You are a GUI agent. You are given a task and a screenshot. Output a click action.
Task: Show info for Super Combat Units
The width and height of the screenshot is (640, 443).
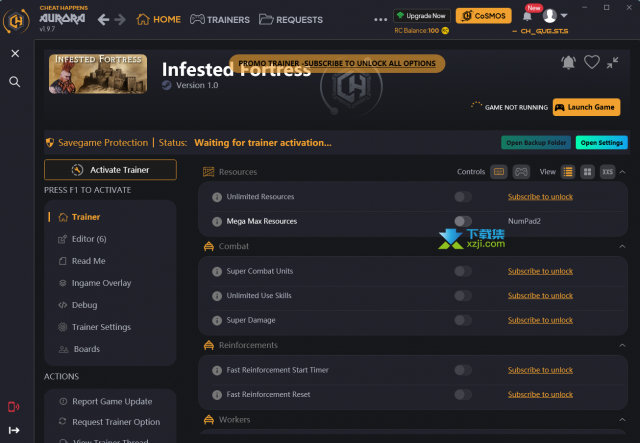(x=217, y=271)
